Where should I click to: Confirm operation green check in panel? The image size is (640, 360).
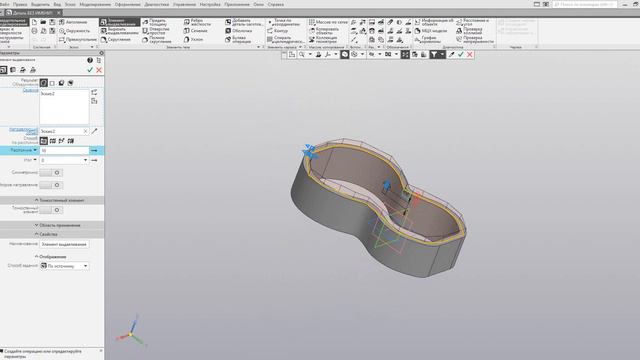[x=90, y=70]
